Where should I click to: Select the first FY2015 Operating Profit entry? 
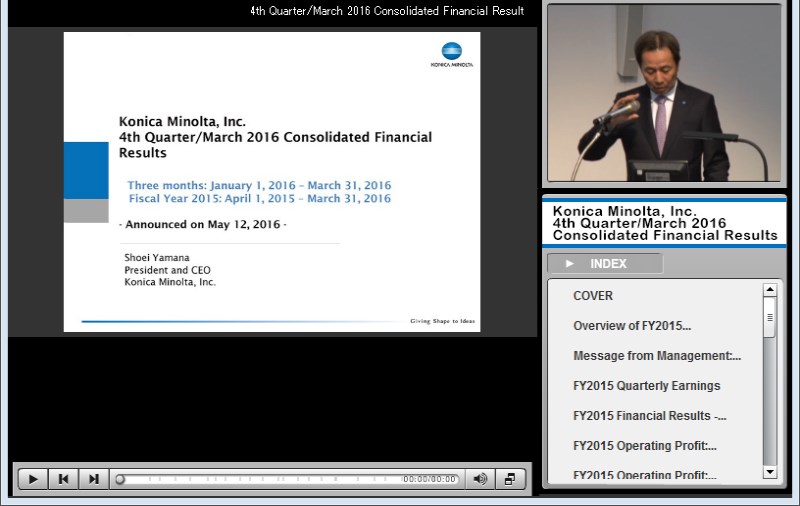coord(644,446)
